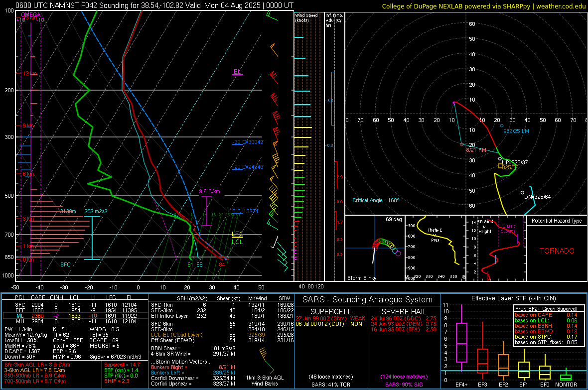The height and width of the screenshot is (390, 588).
Task: Click the DCAPE = 1587 value
Action: click(x=22, y=351)
